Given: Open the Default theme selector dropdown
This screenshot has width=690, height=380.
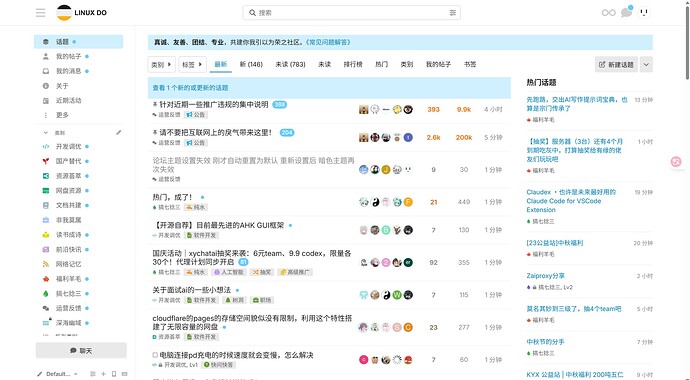Looking at the screenshot, I should [58, 374].
